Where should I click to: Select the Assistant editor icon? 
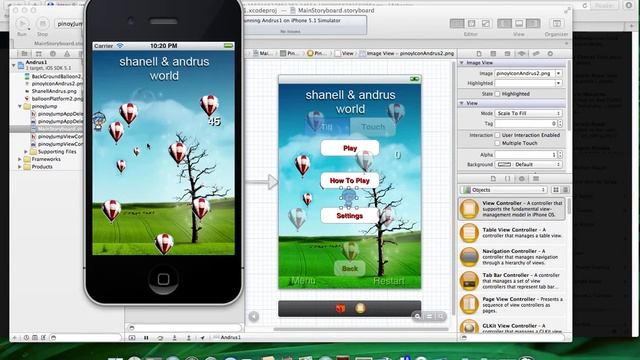coord(471,24)
